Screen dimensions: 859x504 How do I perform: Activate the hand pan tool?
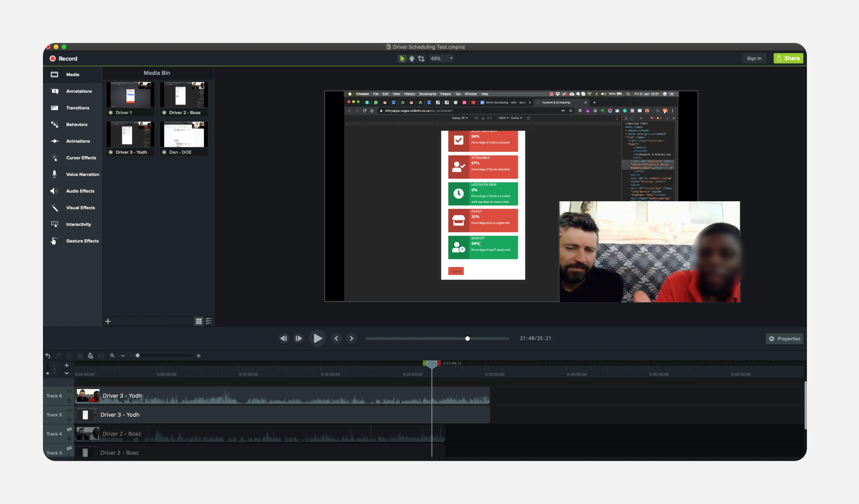click(412, 59)
